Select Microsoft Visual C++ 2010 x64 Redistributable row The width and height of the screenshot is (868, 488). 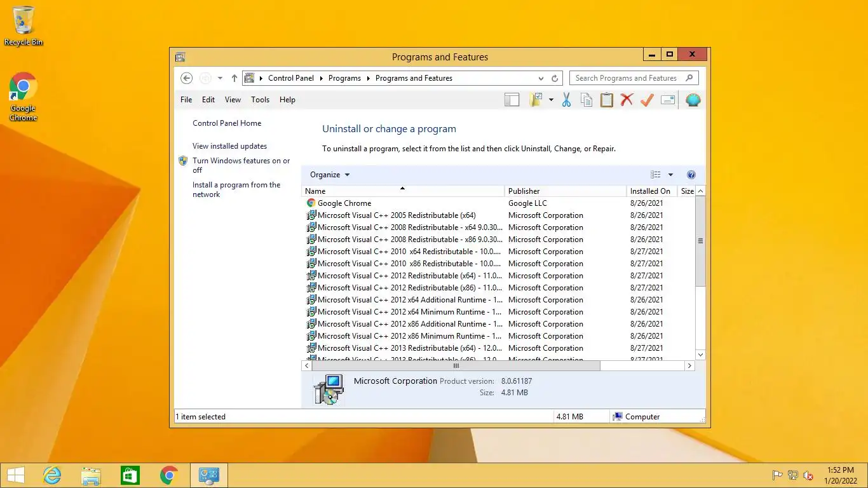click(x=498, y=252)
